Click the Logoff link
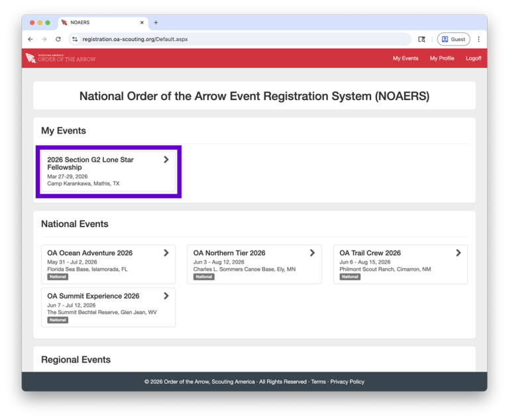 (473, 58)
